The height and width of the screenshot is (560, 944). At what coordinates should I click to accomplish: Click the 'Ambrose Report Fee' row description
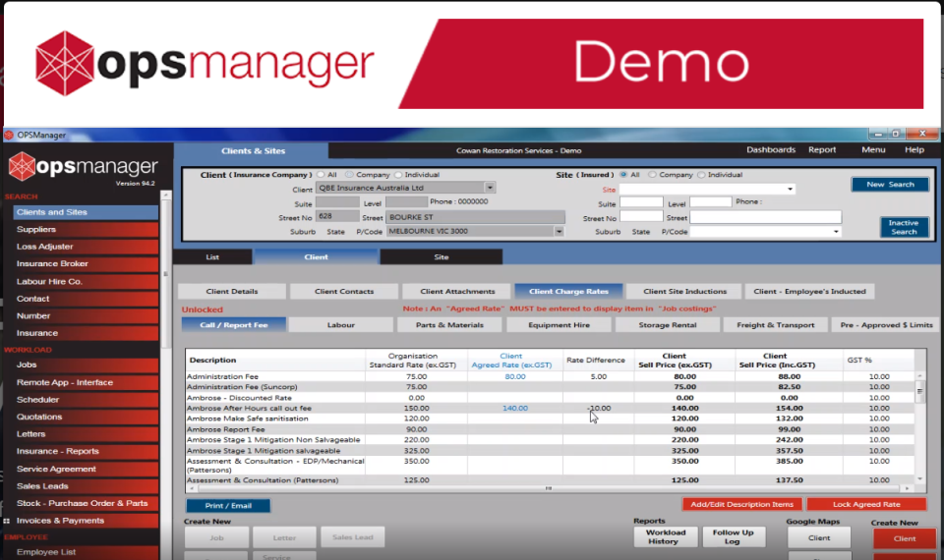[x=226, y=429]
